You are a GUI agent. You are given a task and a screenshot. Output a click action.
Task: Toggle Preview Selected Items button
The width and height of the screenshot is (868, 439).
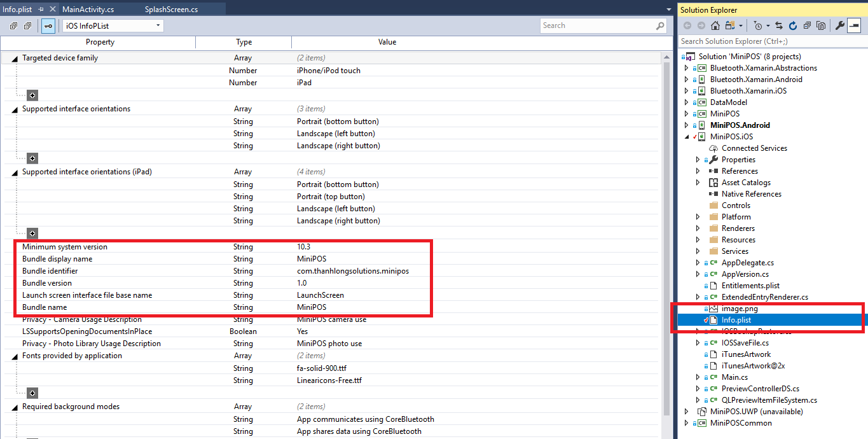[853, 25]
